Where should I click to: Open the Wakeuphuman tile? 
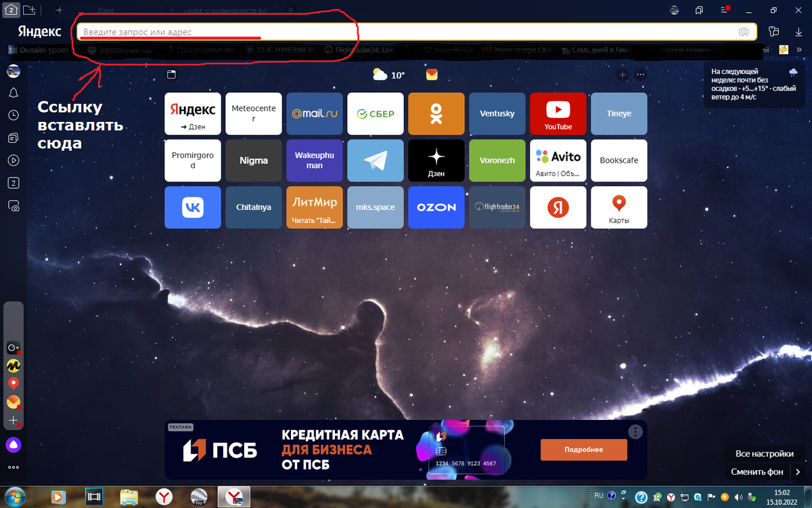point(315,161)
